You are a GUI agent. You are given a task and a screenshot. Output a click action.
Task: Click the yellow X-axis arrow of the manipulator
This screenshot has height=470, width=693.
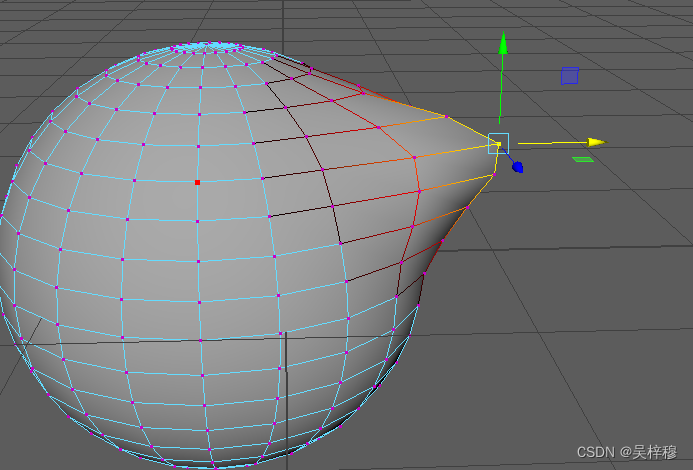(597, 142)
